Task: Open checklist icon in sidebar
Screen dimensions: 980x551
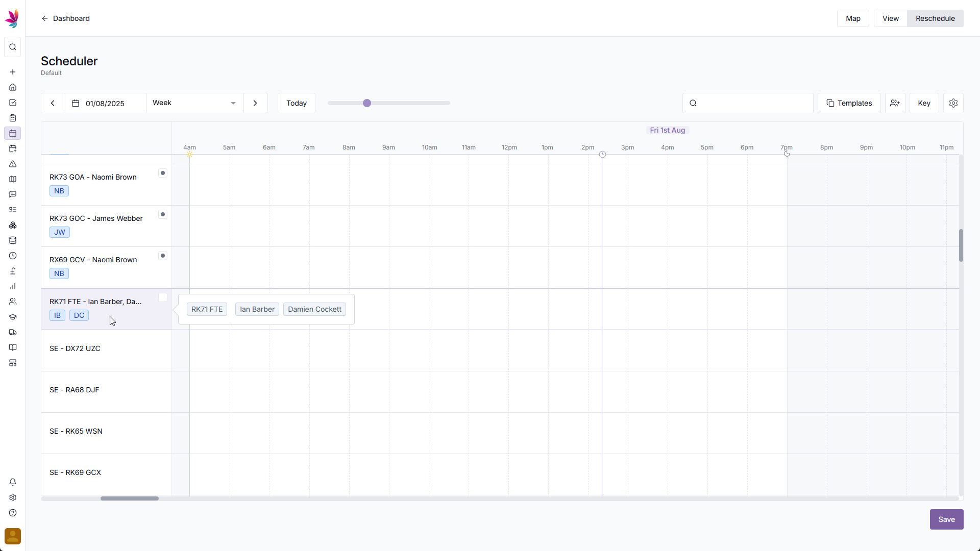Action: coord(13,210)
